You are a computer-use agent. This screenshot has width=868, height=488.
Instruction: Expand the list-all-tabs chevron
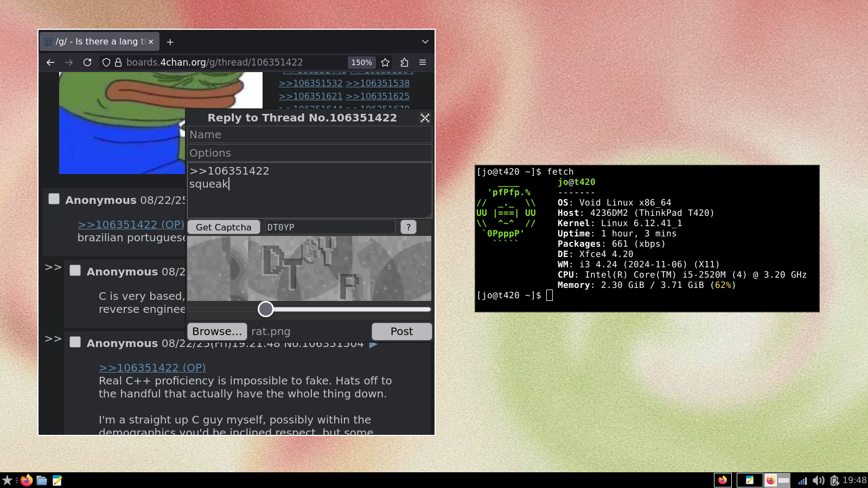point(425,42)
